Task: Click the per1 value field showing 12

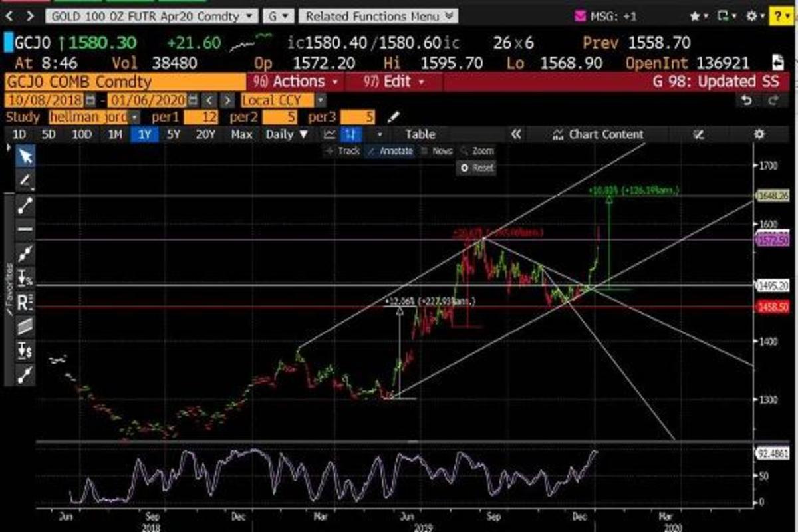Action: tap(203, 118)
